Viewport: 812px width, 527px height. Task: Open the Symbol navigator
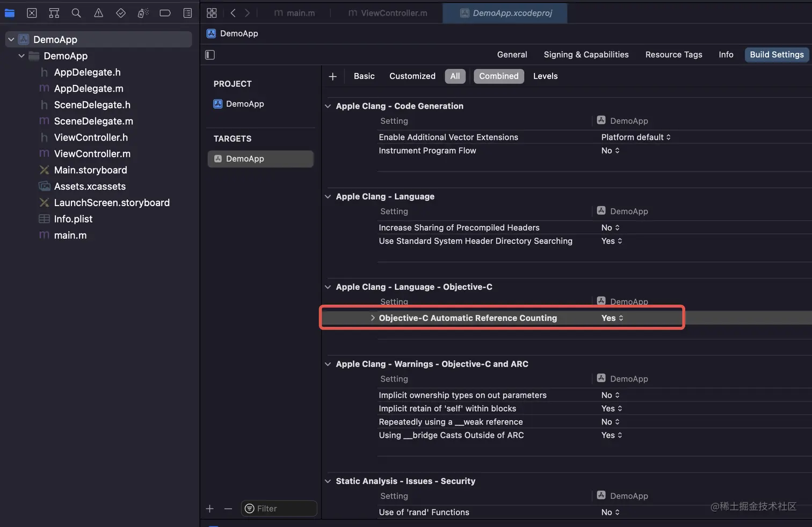pos(54,13)
